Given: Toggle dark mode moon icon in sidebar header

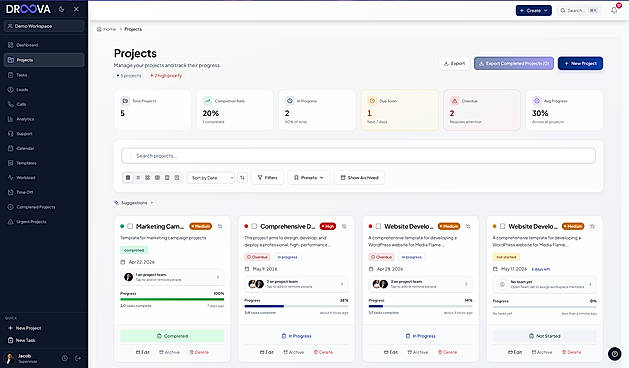Looking at the screenshot, I should (61, 9).
